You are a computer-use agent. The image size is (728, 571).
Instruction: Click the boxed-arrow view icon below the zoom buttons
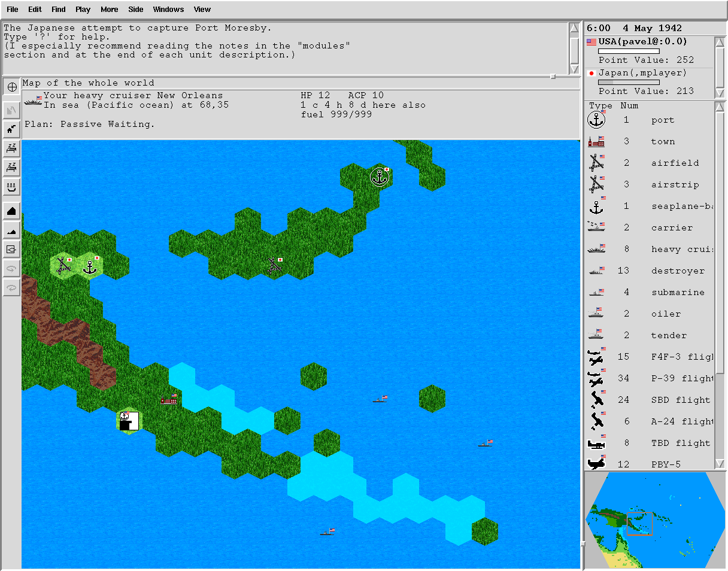point(12,249)
